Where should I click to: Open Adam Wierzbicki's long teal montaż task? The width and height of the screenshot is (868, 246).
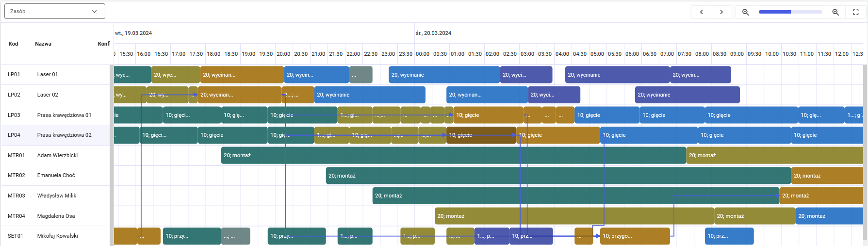pos(454,155)
